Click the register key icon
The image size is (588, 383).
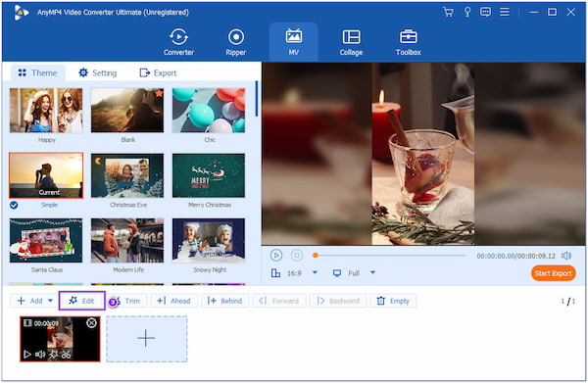point(467,12)
